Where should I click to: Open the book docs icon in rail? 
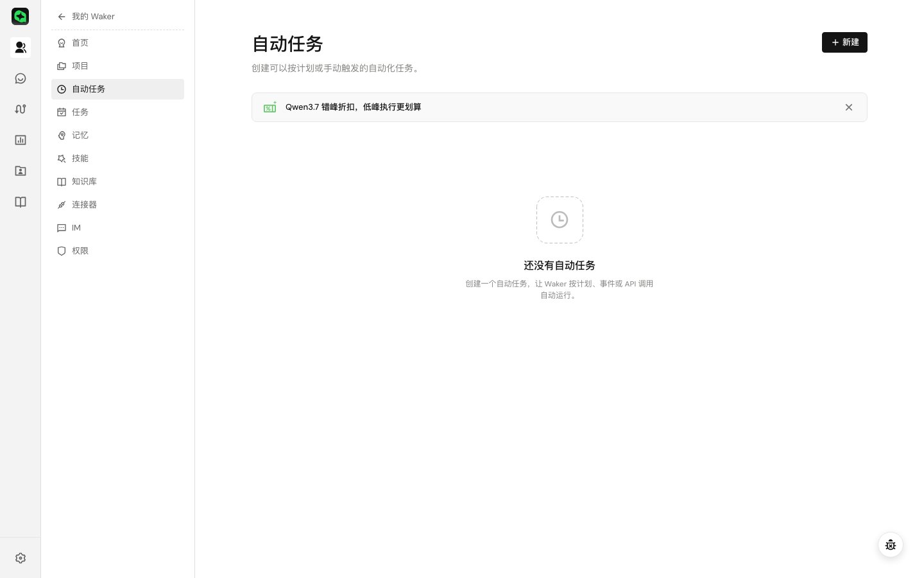pos(21,202)
